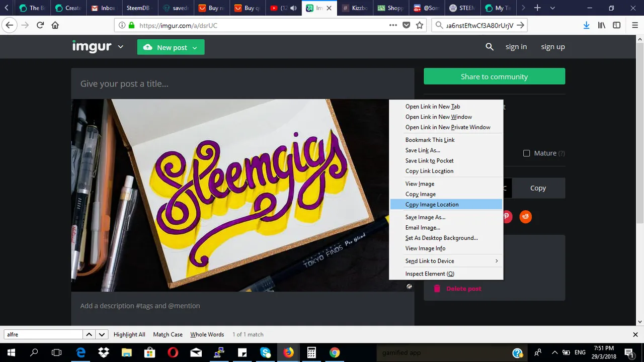The height and width of the screenshot is (362, 644).
Task: Open Firefox in the taskbar
Action: 288,352
